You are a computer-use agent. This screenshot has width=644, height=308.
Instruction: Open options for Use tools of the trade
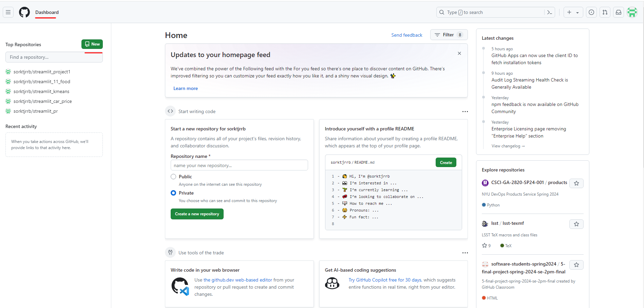click(x=465, y=253)
